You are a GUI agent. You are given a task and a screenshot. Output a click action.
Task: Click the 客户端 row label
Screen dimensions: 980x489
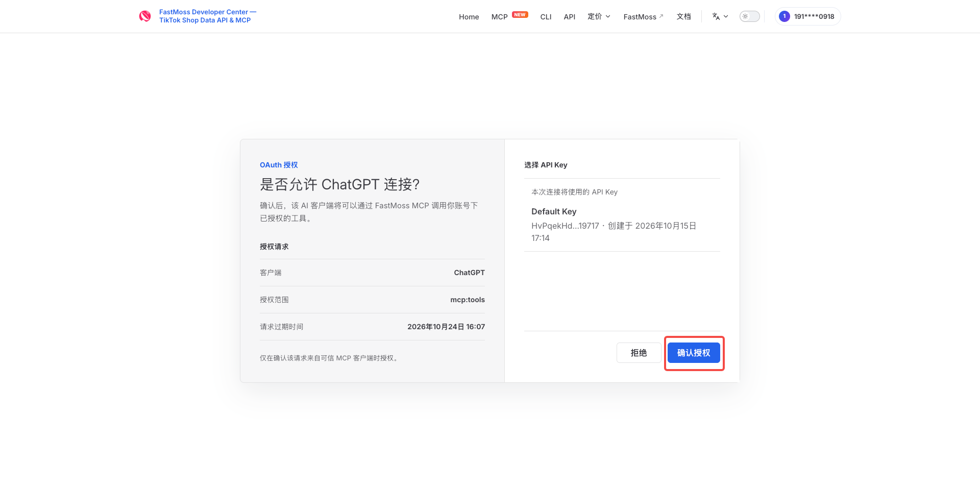[x=271, y=273]
